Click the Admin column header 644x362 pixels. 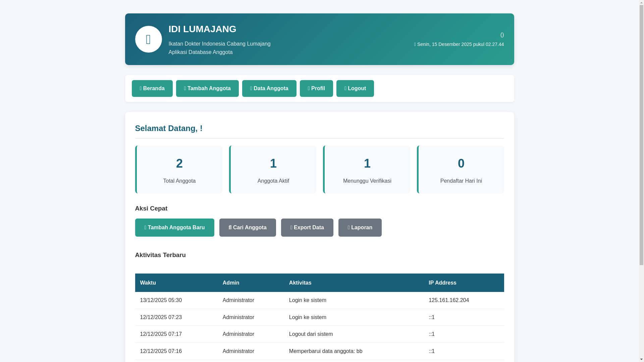[x=251, y=283]
